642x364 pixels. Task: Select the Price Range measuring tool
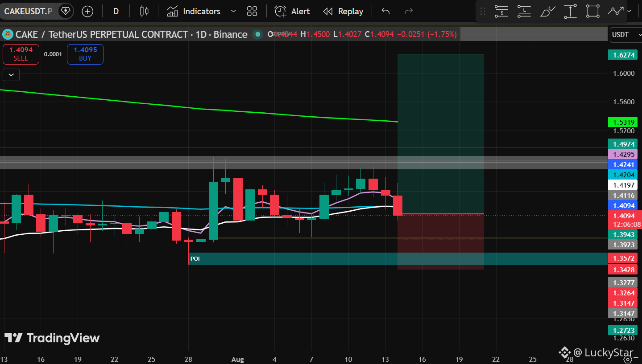(570, 11)
